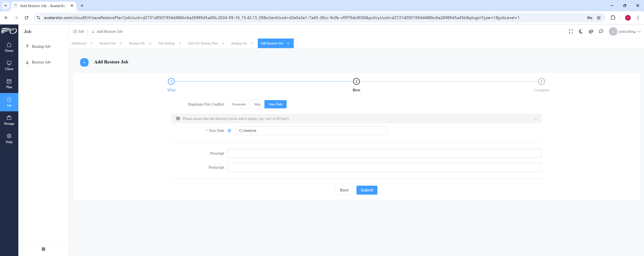Click the Prescript input field
644x256 pixels.
tap(384, 153)
